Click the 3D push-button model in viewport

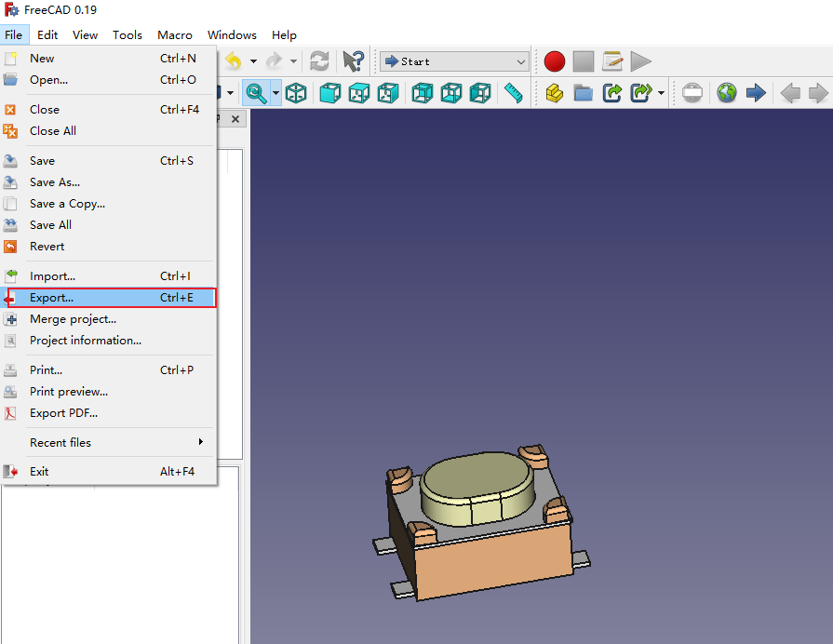[481, 523]
